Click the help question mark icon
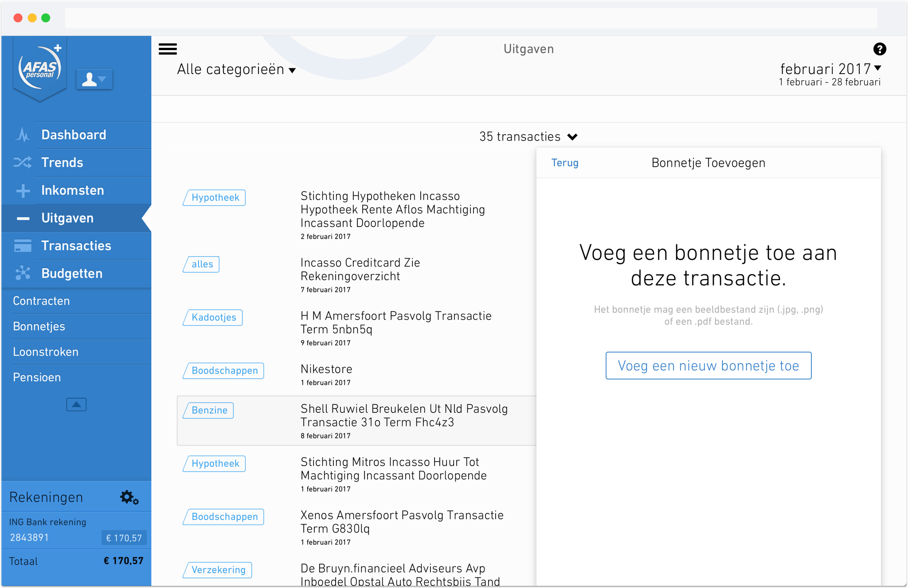This screenshot has height=588, width=908. (x=880, y=49)
